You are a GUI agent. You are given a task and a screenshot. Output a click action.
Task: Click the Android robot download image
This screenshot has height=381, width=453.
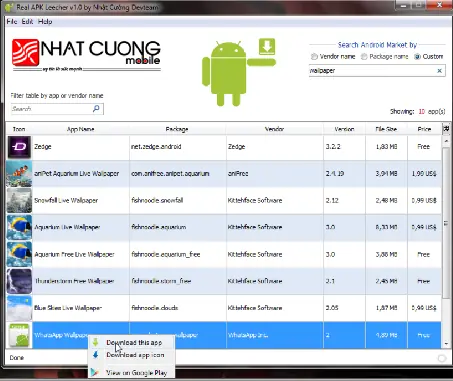239,72
